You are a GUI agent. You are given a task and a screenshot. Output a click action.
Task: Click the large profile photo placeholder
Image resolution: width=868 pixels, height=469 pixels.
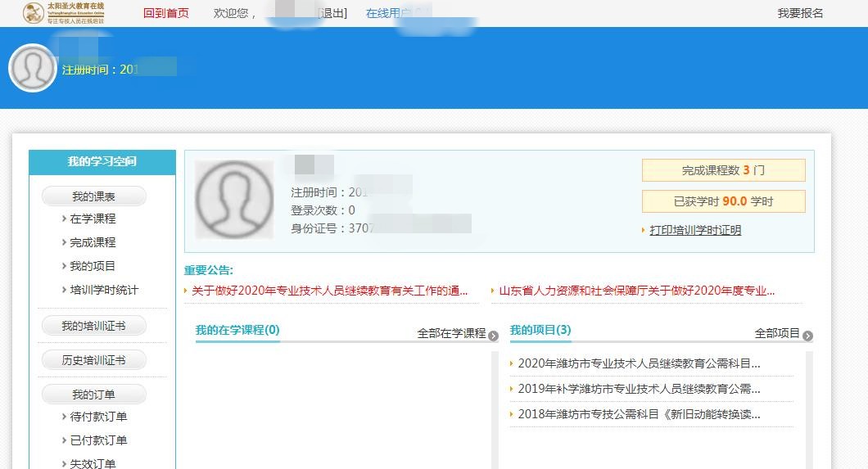pyautogui.click(x=234, y=200)
